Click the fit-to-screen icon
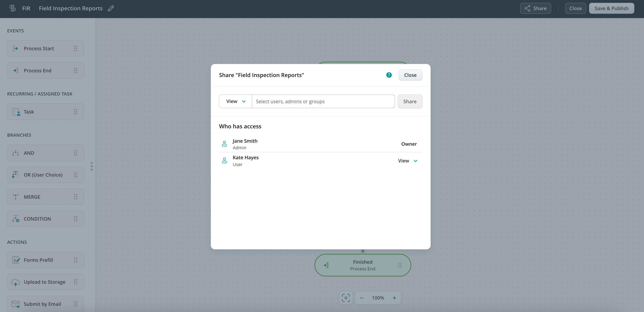Image resolution: width=644 pixels, height=312 pixels. click(346, 298)
